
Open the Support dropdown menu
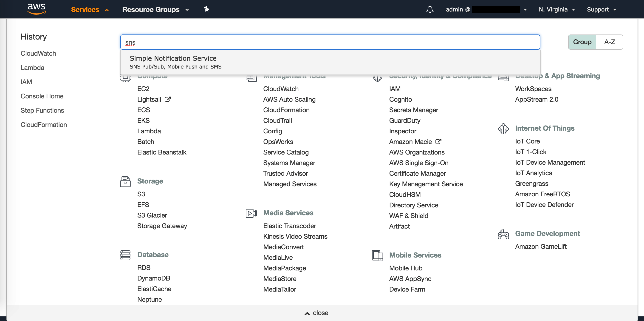pos(602,9)
